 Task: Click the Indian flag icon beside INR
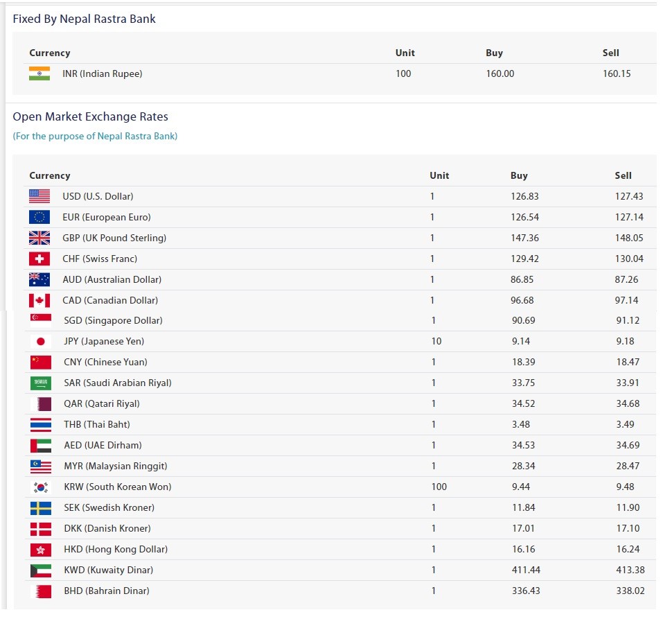pos(39,73)
